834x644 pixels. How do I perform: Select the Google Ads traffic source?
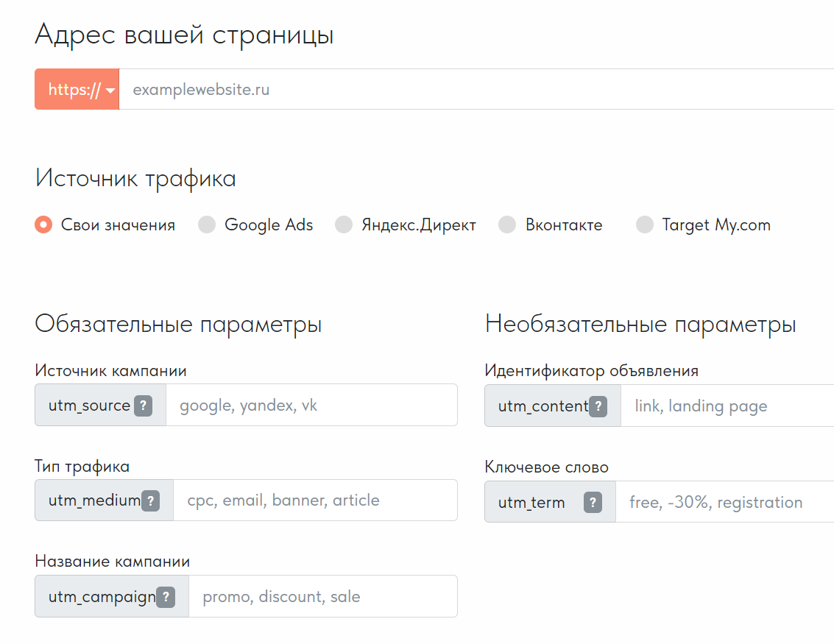coord(207,225)
